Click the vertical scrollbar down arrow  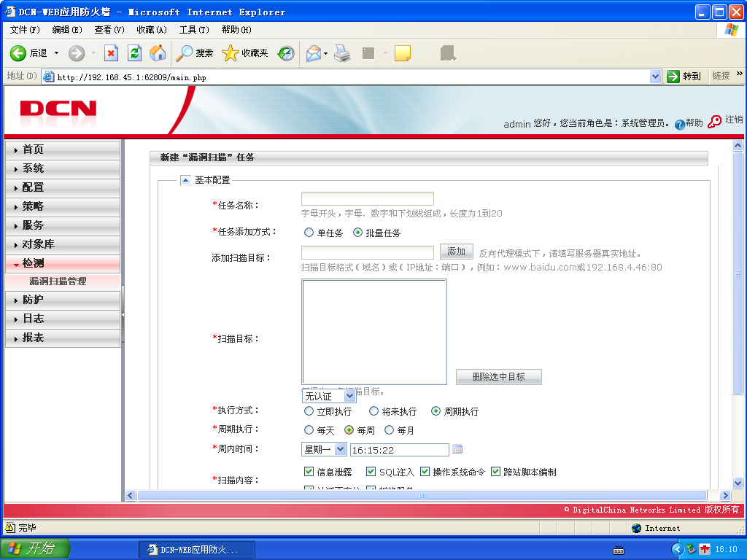coord(738,483)
